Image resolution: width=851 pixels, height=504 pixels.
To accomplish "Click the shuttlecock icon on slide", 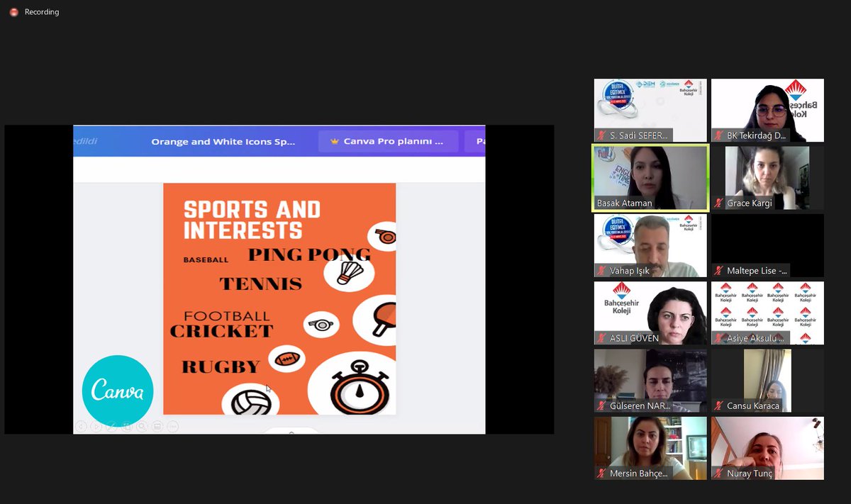I will click(x=350, y=273).
